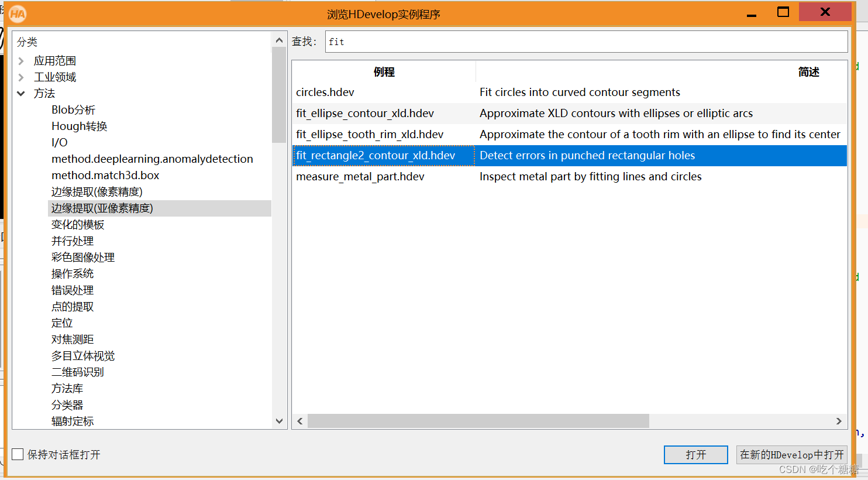Select 点的提取 category
This screenshot has width=868, height=480.
point(73,307)
